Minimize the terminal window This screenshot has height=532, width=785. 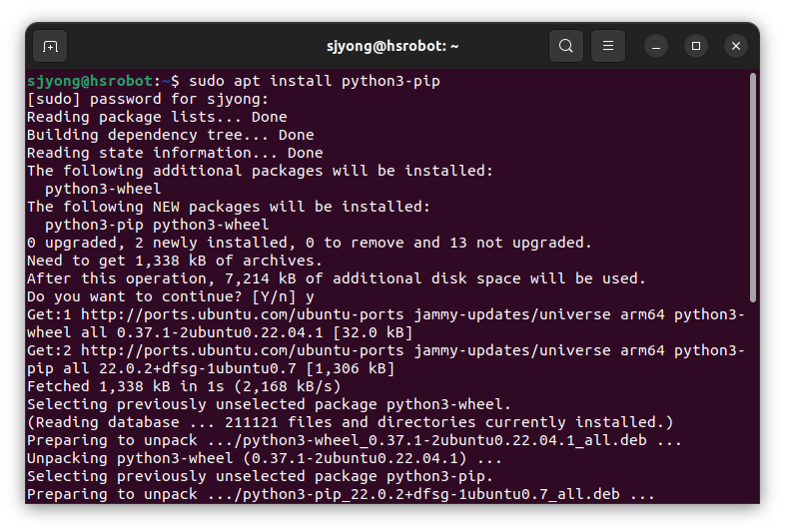tap(656, 46)
